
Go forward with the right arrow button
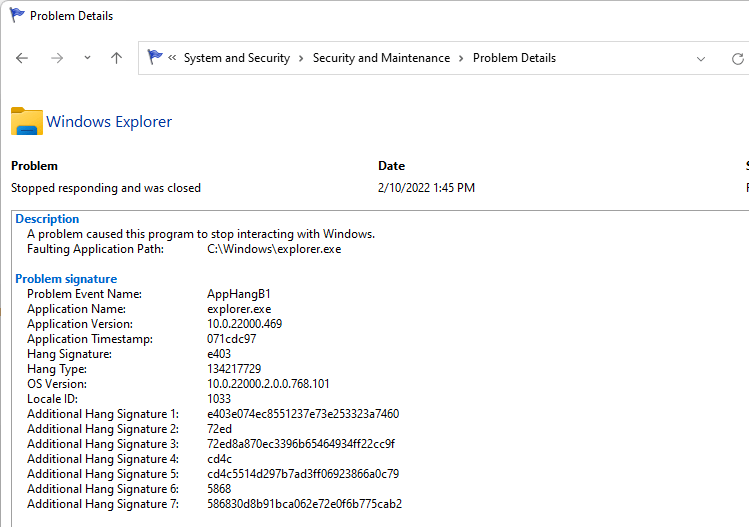pyautogui.click(x=57, y=58)
